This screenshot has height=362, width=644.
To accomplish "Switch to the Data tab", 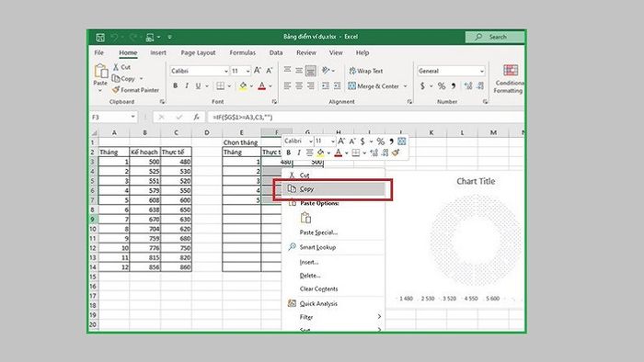I will [276, 52].
